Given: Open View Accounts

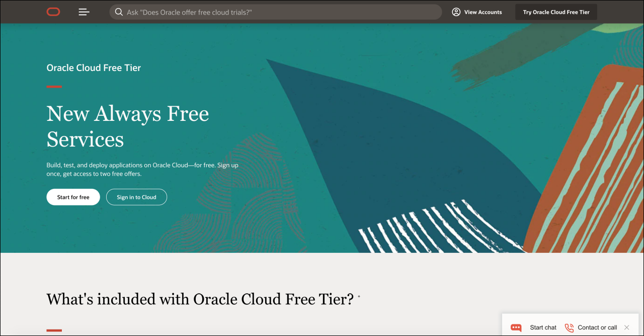Looking at the screenshot, I should [x=477, y=12].
